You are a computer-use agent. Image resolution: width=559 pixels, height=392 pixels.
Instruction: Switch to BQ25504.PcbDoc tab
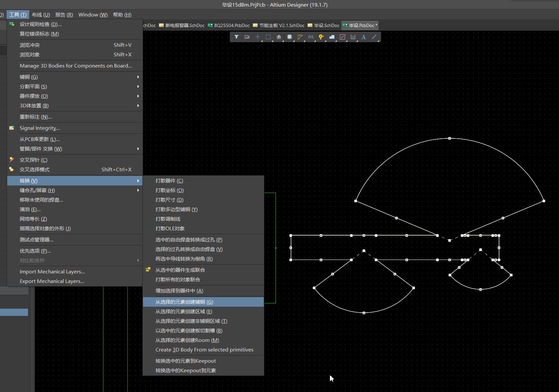click(229, 25)
